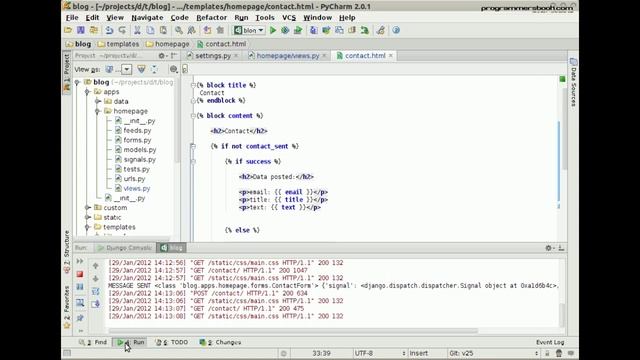
Task: Toggle the Favorites side tool window
Action: pos(67,307)
